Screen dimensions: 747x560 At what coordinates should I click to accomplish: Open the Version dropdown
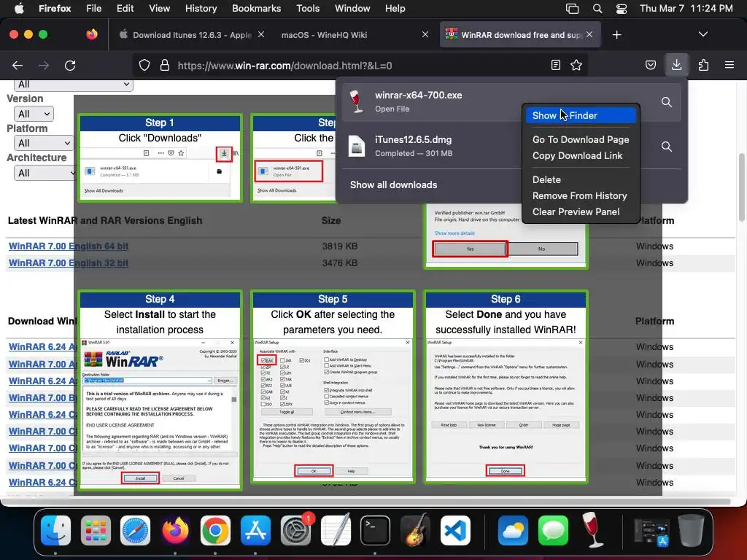pos(34,114)
